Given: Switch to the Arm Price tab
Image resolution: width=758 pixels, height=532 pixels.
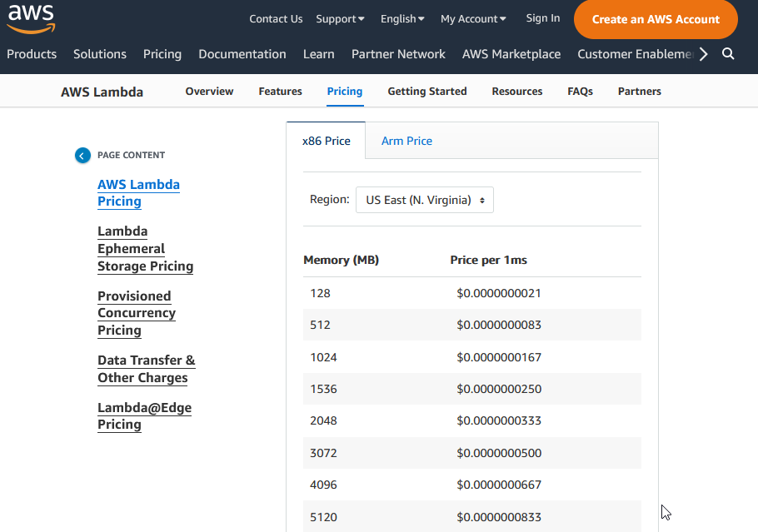Looking at the screenshot, I should [x=406, y=141].
